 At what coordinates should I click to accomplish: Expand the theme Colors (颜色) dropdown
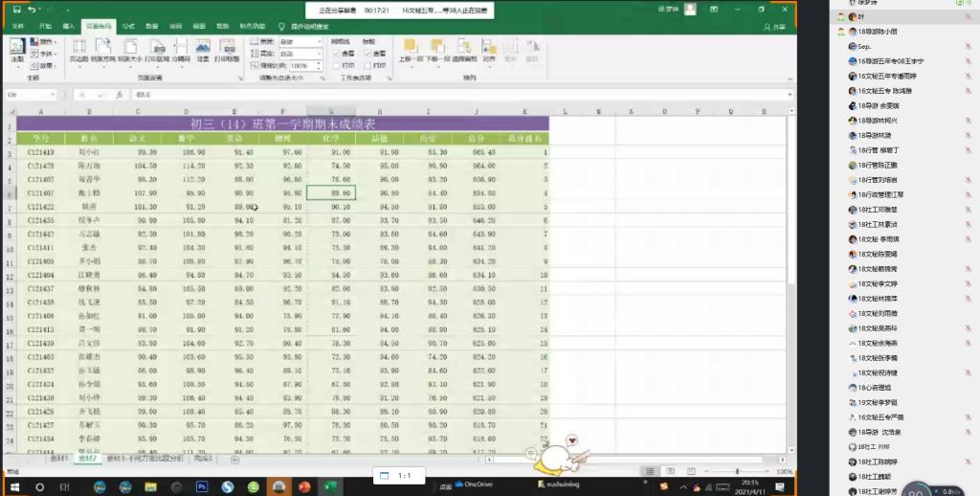[x=44, y=42]
